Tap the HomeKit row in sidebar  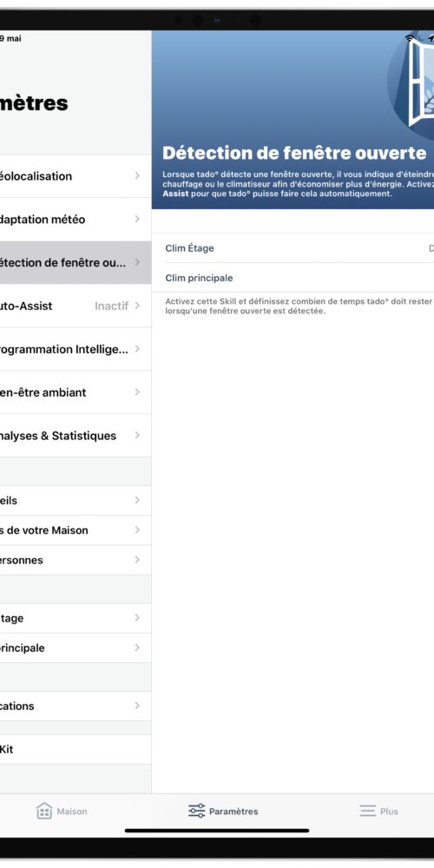click(76, 750)
